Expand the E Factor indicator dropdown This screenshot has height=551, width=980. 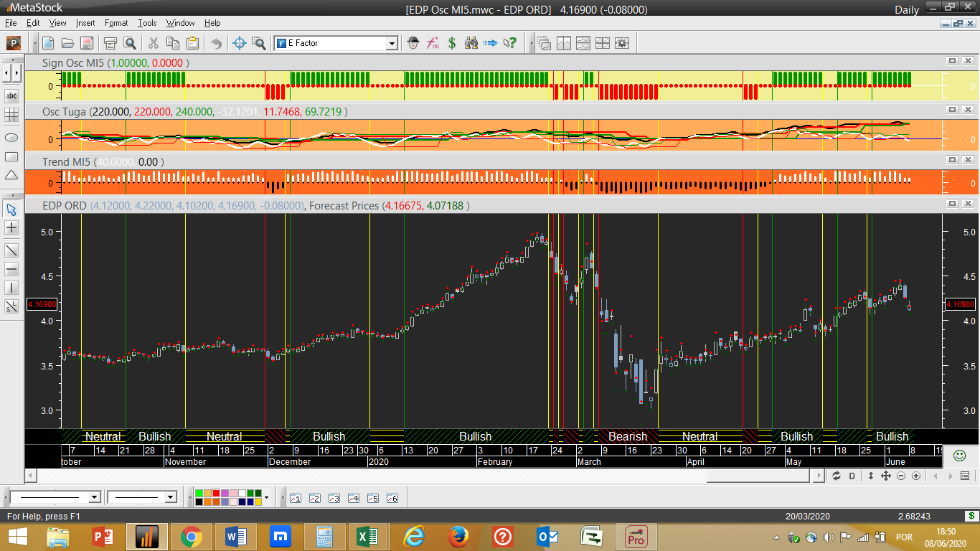click(392, 44)
